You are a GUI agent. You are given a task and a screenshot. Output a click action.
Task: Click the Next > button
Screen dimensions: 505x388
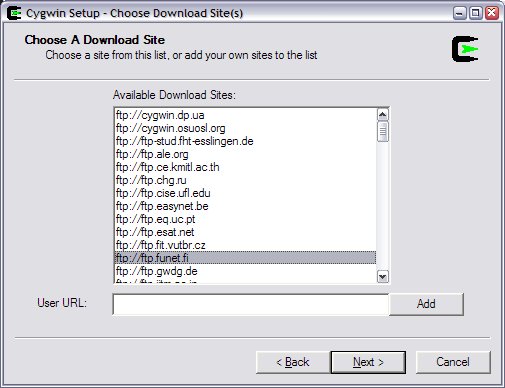pos(368,362)
